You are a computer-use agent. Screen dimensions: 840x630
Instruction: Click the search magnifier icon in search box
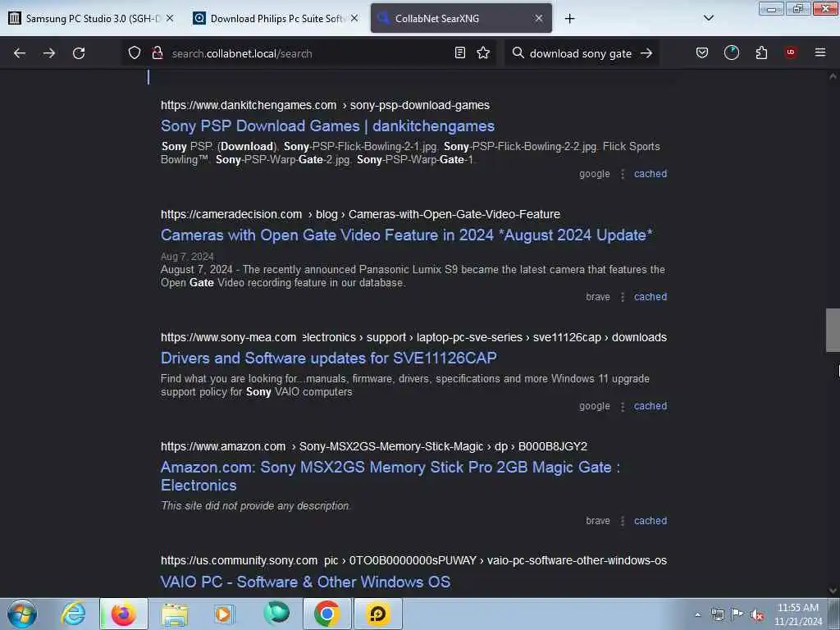click(x=518, y=52)
